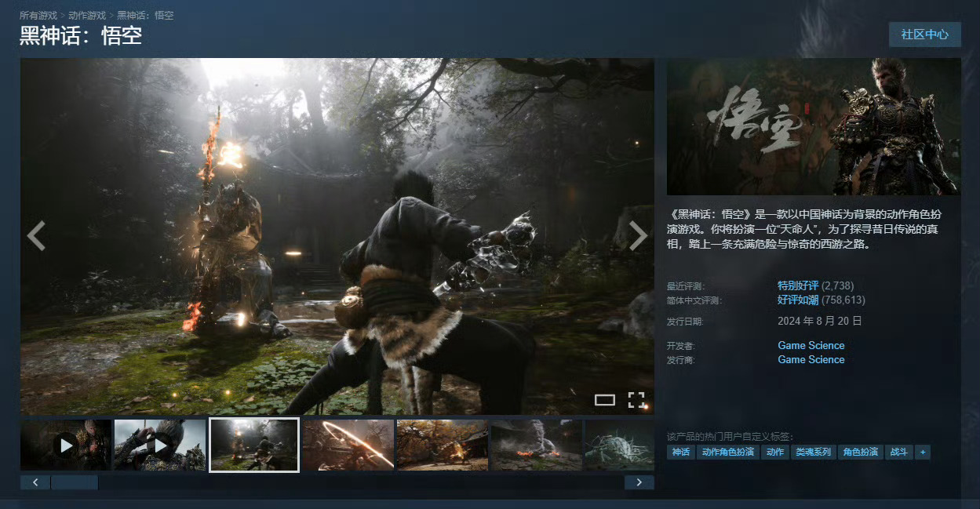This screenshot has height=509, width=980.
Task: Select the golden temple dragon thumbnail
Action: pos(443,445)
